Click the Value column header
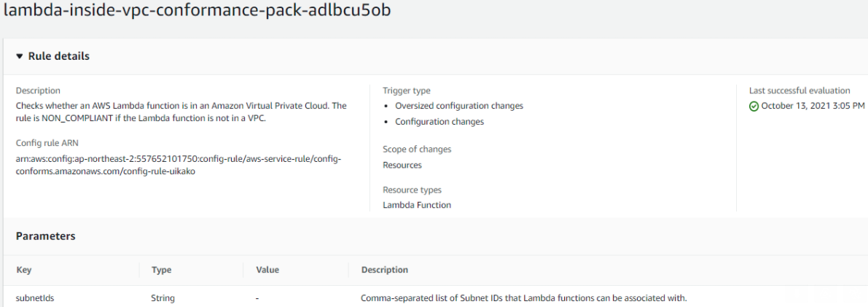Viewport: 868px width, 307px height. (267, 270)
